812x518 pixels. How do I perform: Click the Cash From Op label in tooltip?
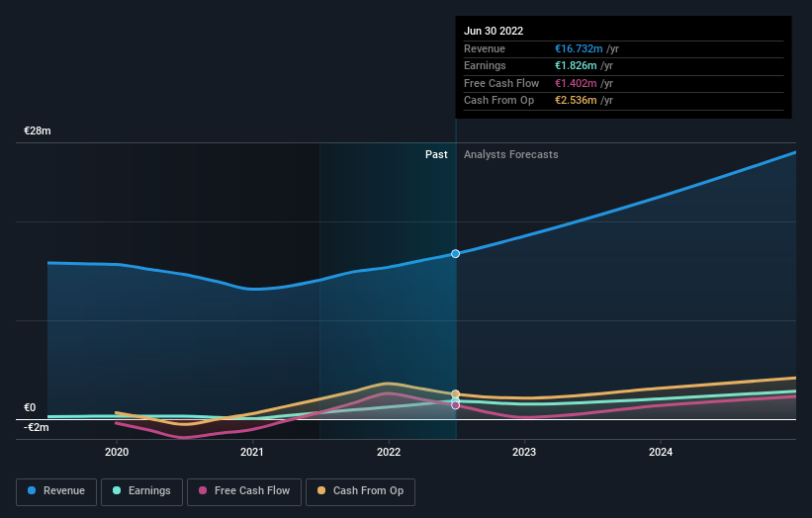tap(498, 101)
